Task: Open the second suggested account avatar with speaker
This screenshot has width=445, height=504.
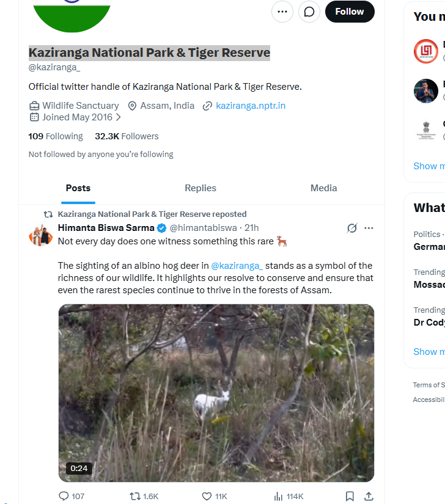Action: click(425, 91)
